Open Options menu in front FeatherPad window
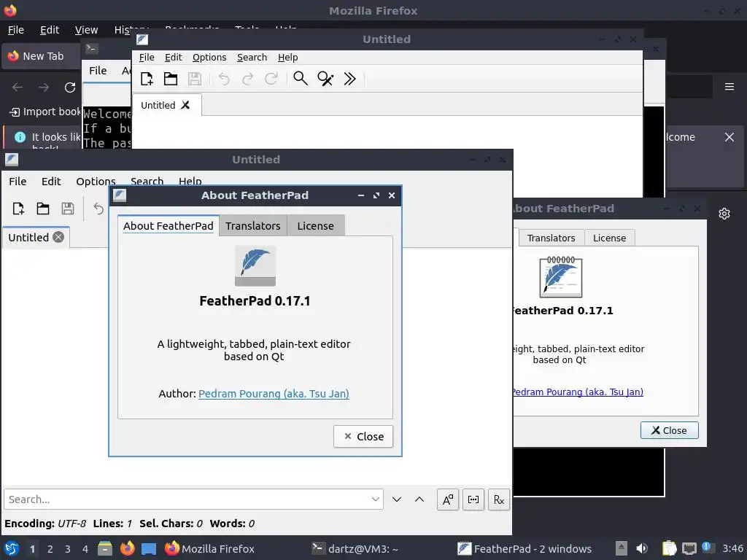The image size is (747, 560). (96, 182)
